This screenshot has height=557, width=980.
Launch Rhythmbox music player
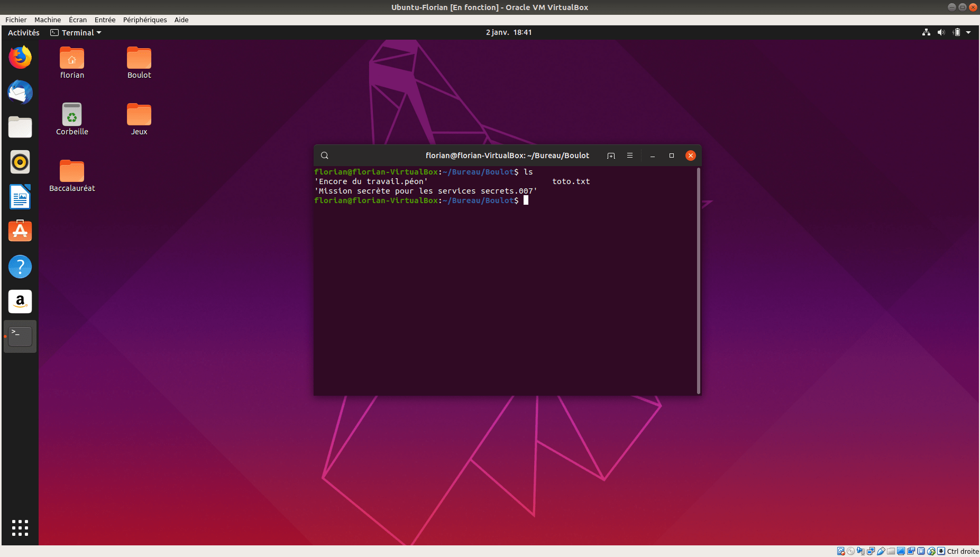[x=20, y=162]
